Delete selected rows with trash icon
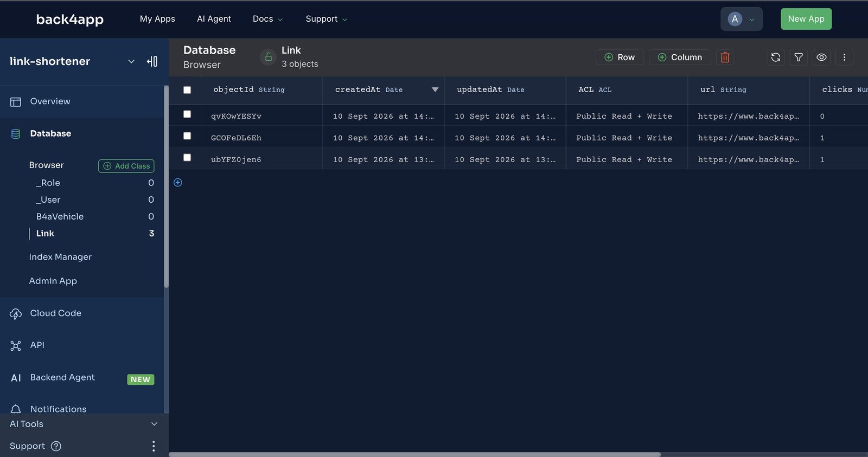Image resolution: width=868 pixels, height=457 pixels. (x=725, y=57)
